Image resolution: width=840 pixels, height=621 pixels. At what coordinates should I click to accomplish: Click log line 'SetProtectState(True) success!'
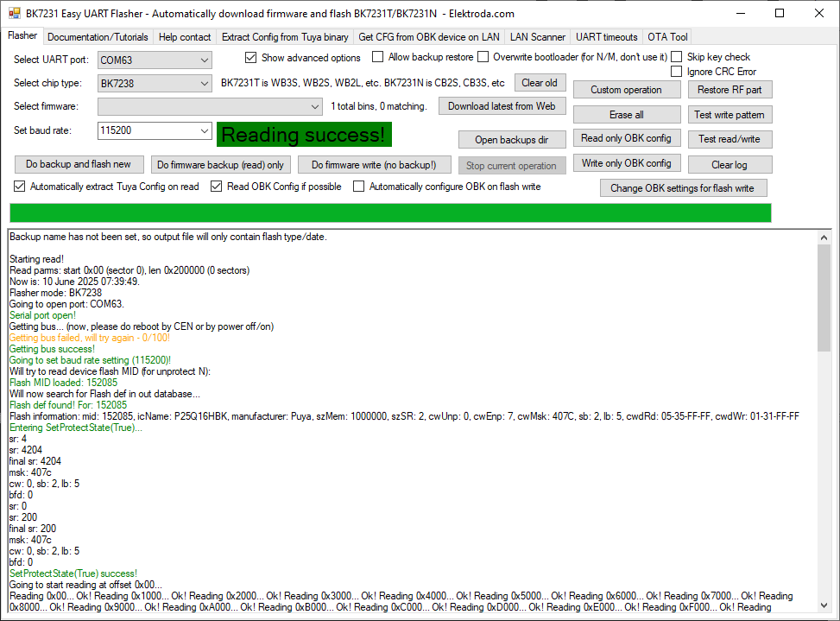(73, 573)
